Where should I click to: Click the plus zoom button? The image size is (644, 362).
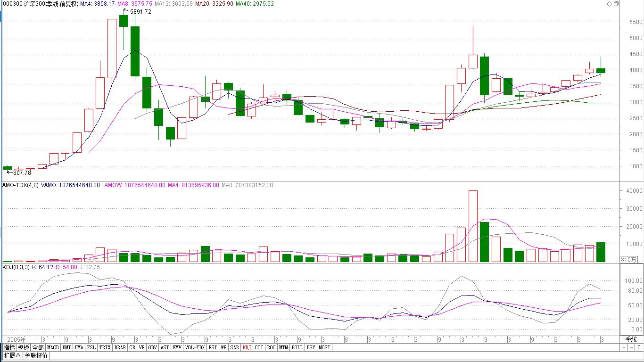[x=624, y=347]
